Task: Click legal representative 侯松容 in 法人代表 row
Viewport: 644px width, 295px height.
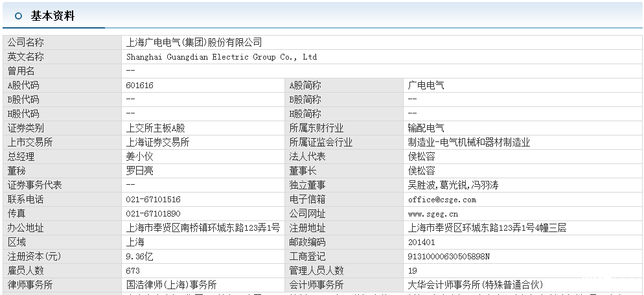Action: (x=421, y=156)
